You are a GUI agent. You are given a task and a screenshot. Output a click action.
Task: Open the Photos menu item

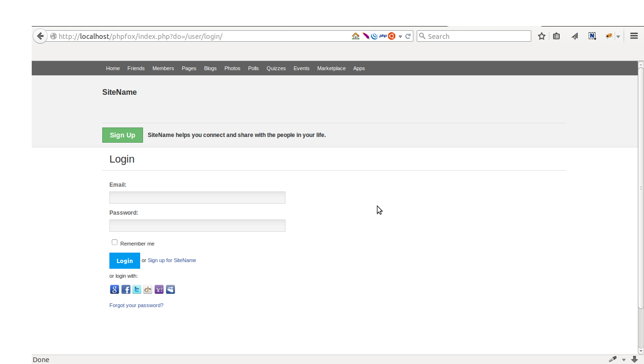(x=232, y=68)
